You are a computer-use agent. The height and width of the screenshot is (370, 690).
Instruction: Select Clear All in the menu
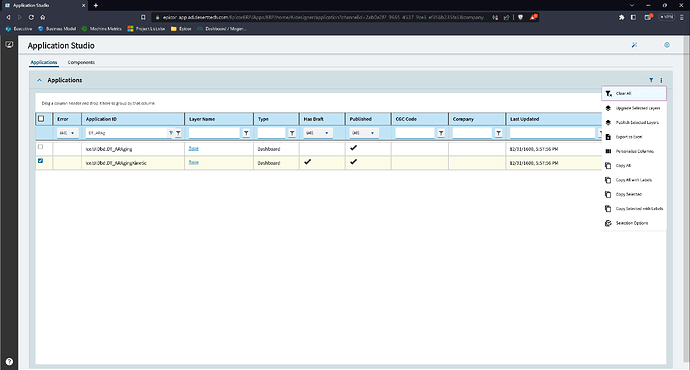[634, 93]
